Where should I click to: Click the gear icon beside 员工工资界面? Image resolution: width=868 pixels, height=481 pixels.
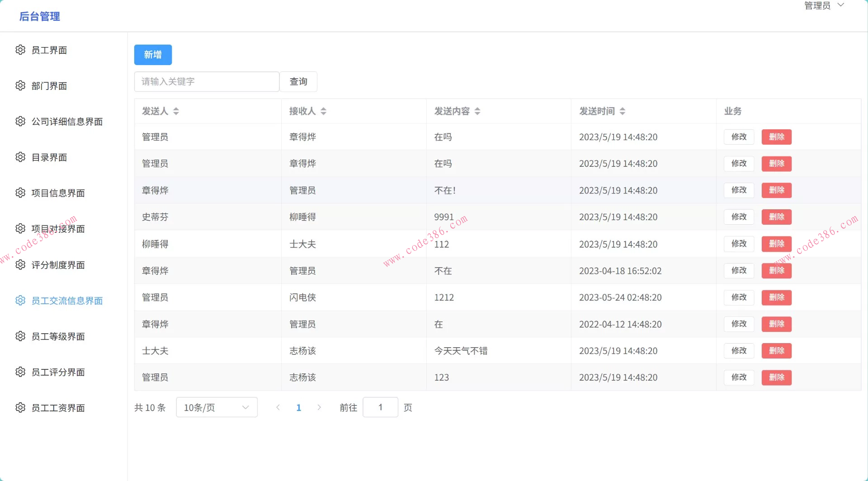pyautogui.click(x=20, y=407)
